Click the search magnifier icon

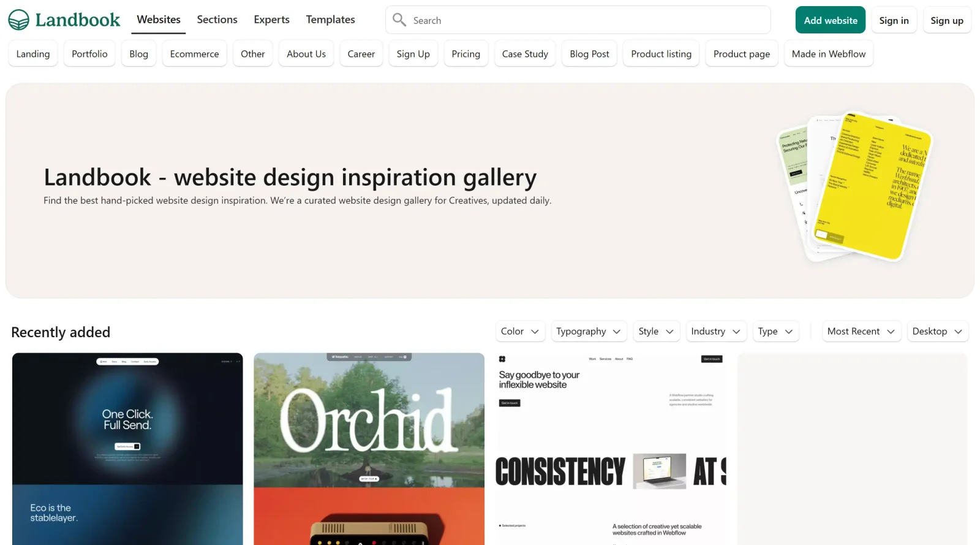(399, 20)
